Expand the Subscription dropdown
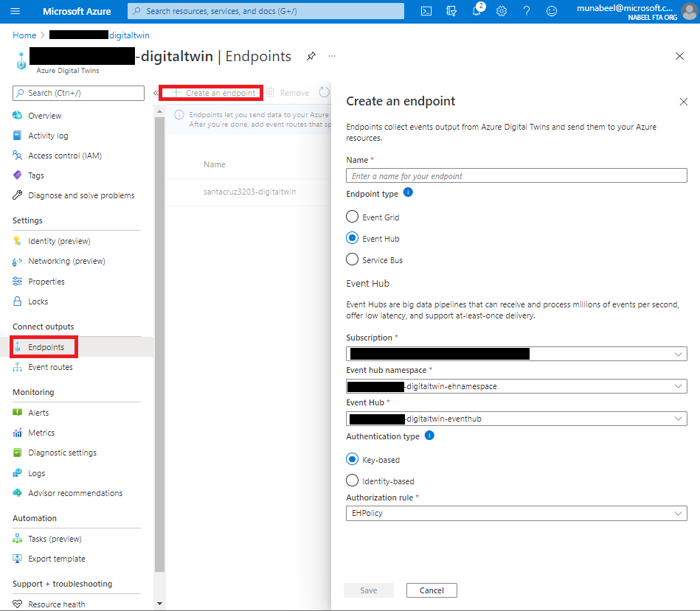Screen dimensions: 700x611 coord(516,354)
